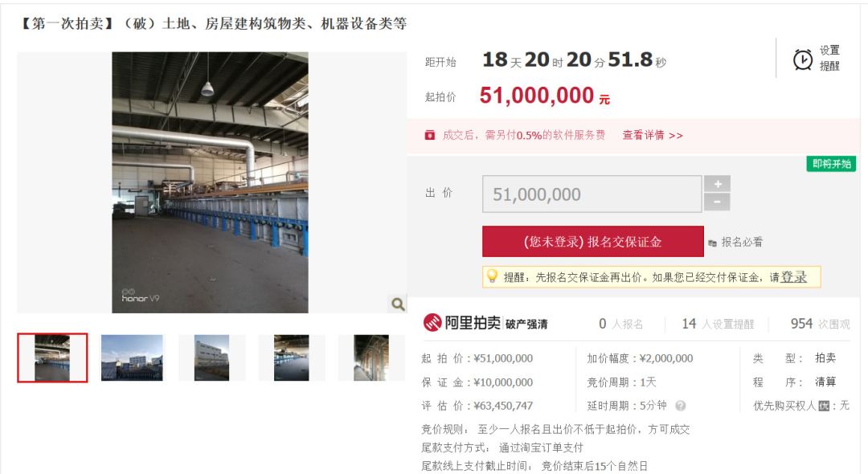Select the first factory interior thumbnail
The image size is (868, 474).
click(x=52, y=358)
